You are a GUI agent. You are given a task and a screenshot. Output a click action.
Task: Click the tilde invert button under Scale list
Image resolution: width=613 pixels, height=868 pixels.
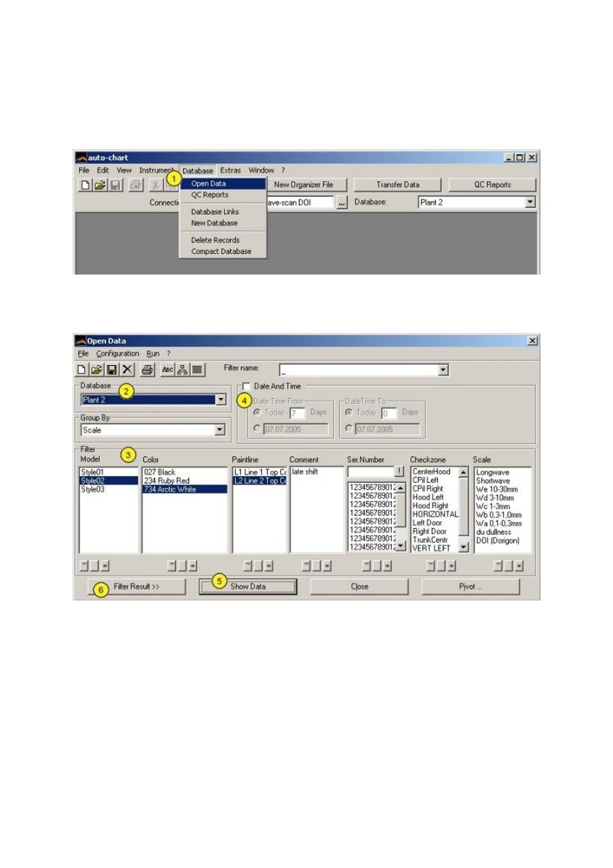(x=498, y=565)
